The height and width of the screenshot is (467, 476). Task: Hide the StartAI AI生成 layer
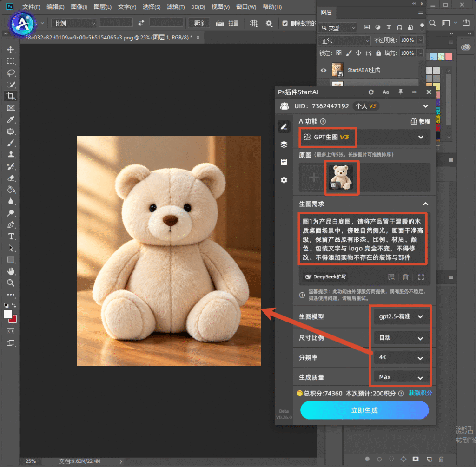pyautogui.click(x=324, y=71)
